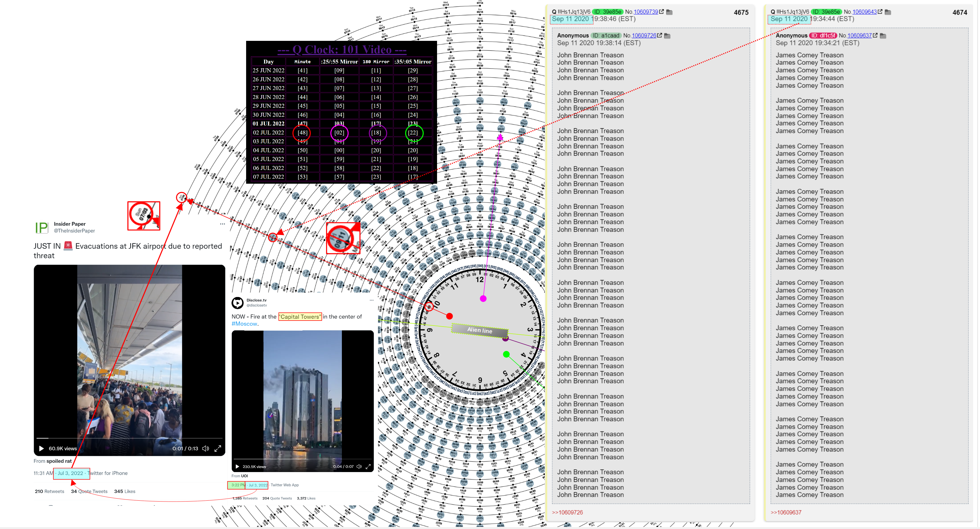The height and width of the screenshot is (529, 980).
Task: Click the 25 JUN 2022 table row
Action: (342, 70)
